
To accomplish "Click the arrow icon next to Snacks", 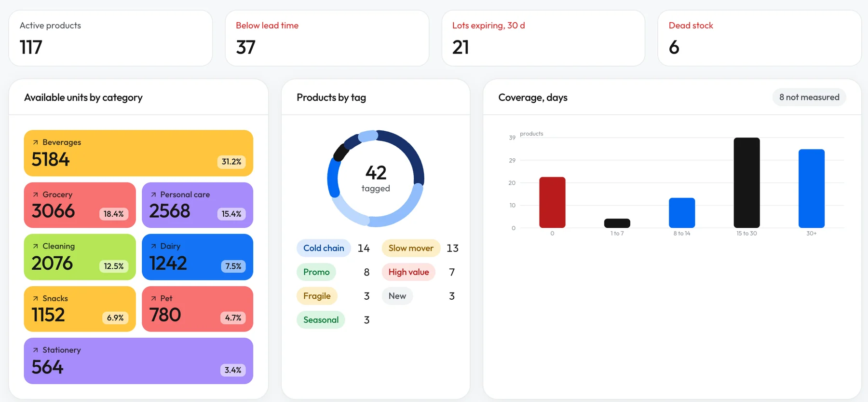I will [35, 298].
